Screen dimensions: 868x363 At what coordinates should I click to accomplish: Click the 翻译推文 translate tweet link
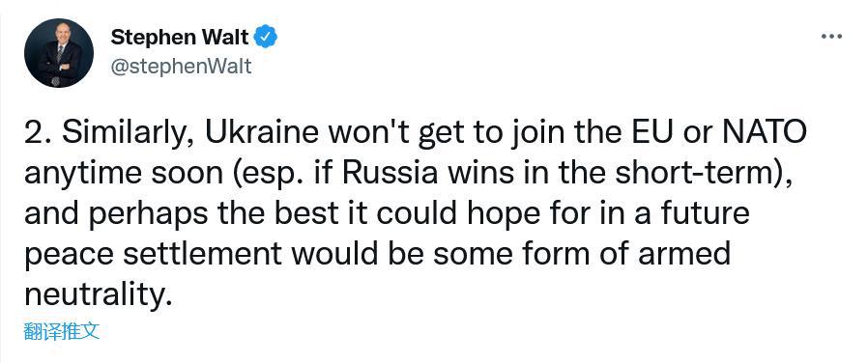pos(62,331)
